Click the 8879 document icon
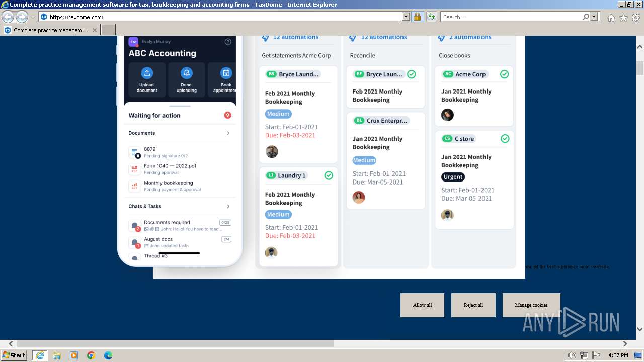The image size is (644, 362). 135,152
